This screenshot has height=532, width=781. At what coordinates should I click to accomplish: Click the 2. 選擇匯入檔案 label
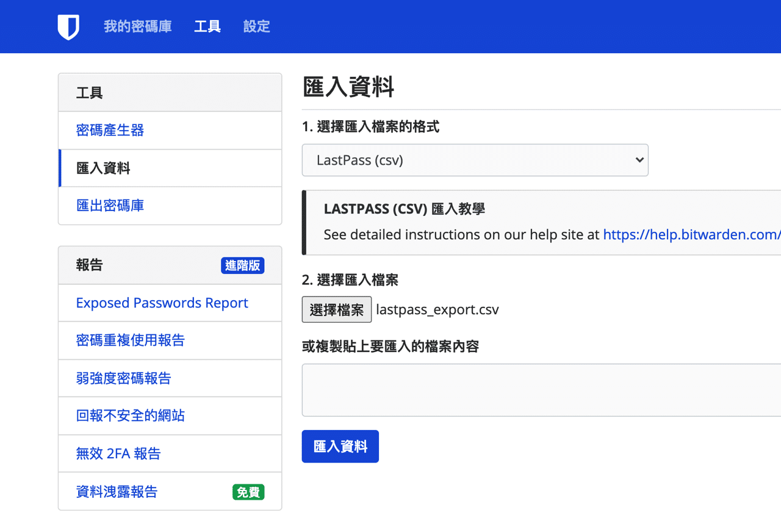coord(350,280)
